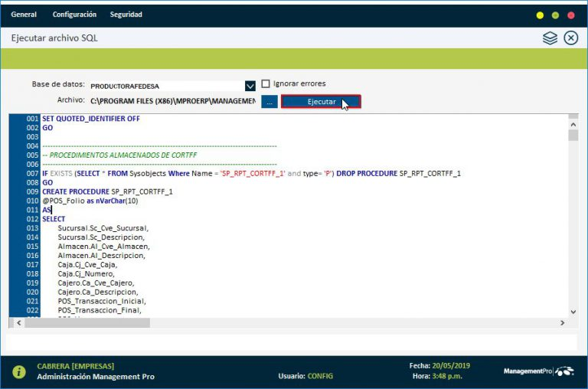Click the SELECT keyword on line 012
Viewport: 588px width, 389px height.
tap(54, 219)
